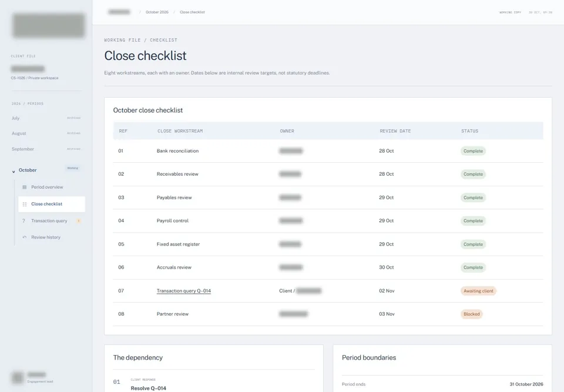Click the 03 Nov review date
Image resolution: width=564 pixels, height=392 pixels.
[387, 314]
